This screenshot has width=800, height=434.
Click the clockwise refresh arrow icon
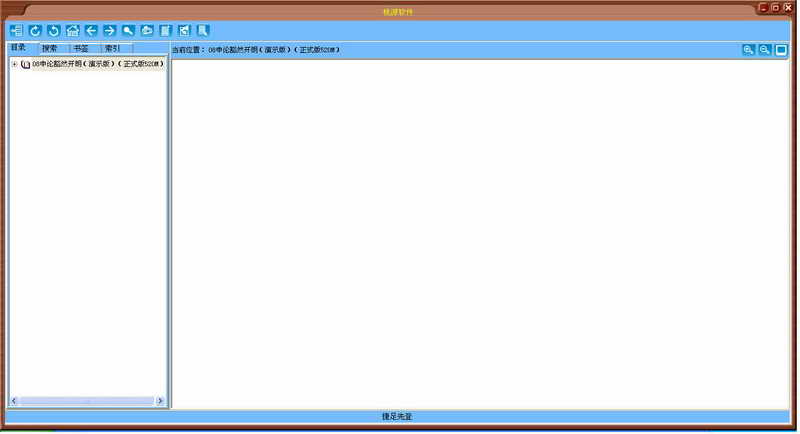(35, 31)
